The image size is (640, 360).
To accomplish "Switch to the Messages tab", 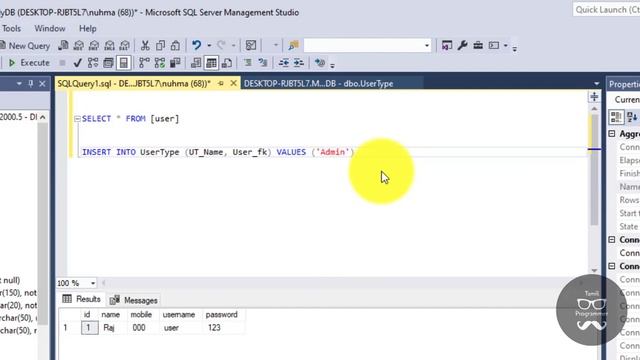I will pyautogui.click(x=133, y=300).
